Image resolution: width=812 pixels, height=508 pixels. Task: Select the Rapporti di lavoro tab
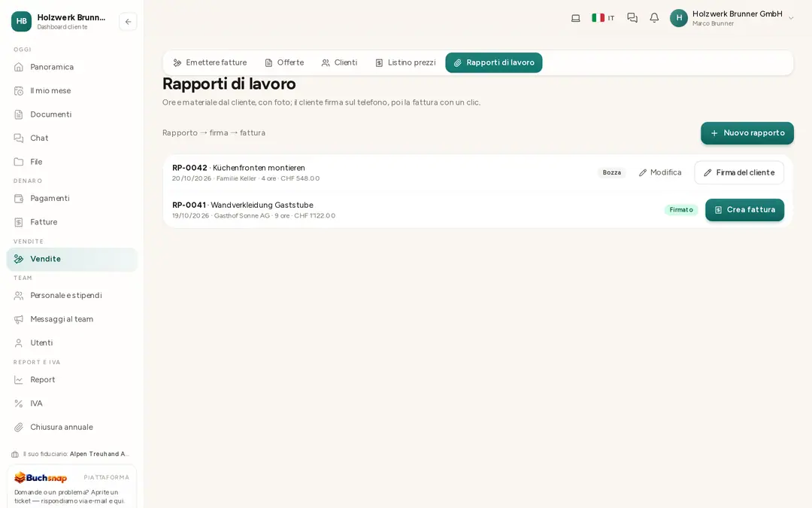click(x=494, y=62)
